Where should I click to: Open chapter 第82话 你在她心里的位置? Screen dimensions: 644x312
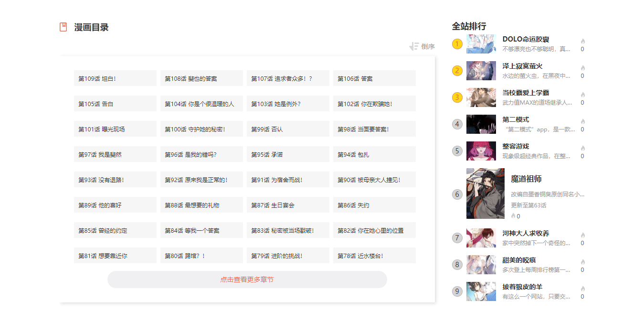pyautogui.click(x=374, y=230)
